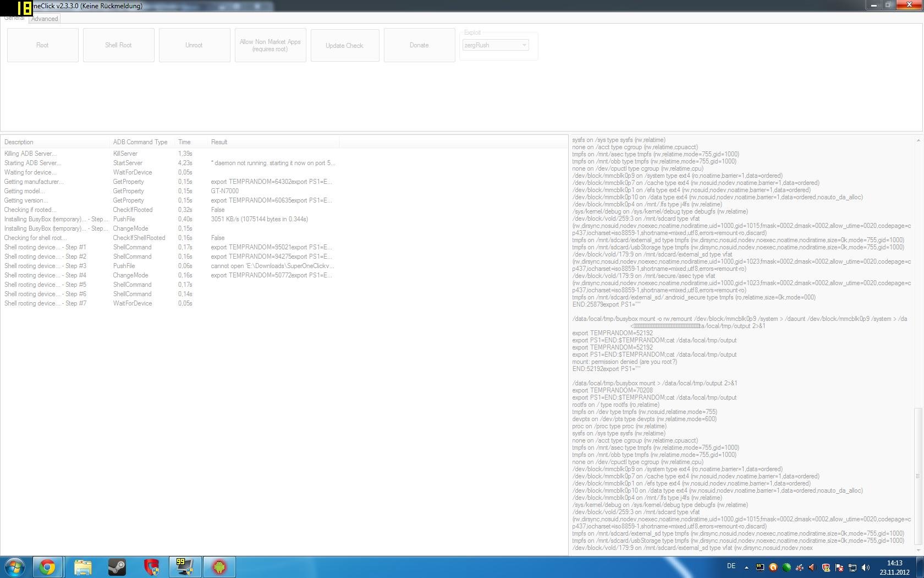
Task: Open the clock showing 14:13
Action: [894, 568]
